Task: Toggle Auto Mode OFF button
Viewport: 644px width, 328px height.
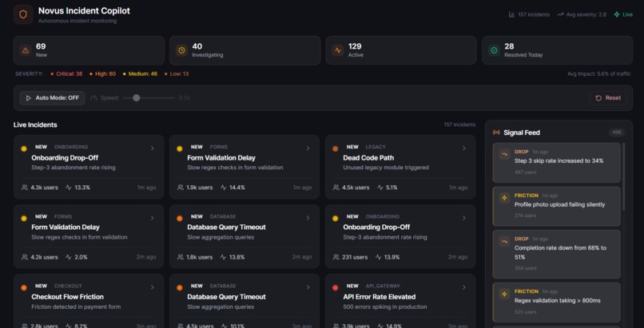Action: click(x=52, y=98)
